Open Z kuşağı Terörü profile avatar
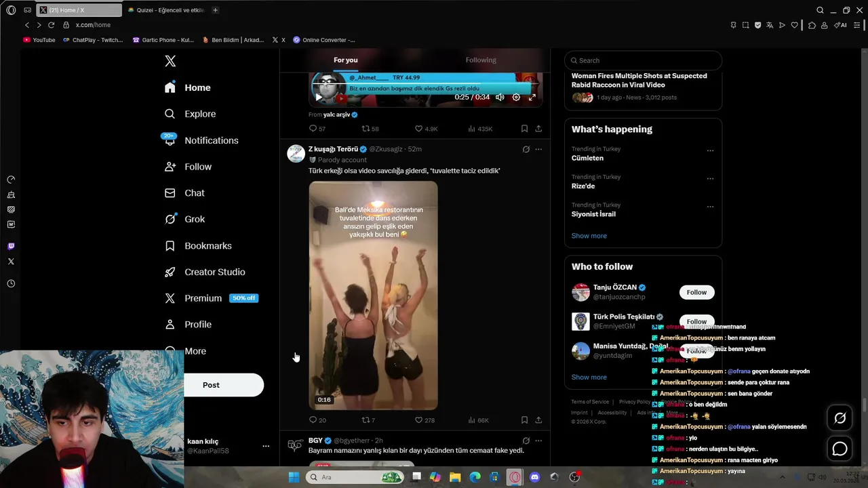The image size is (868, 488). click(296, 153)
